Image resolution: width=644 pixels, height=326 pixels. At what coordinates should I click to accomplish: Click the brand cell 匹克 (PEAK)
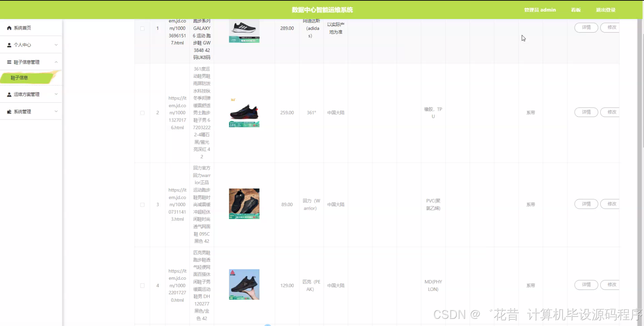point(311,286)
